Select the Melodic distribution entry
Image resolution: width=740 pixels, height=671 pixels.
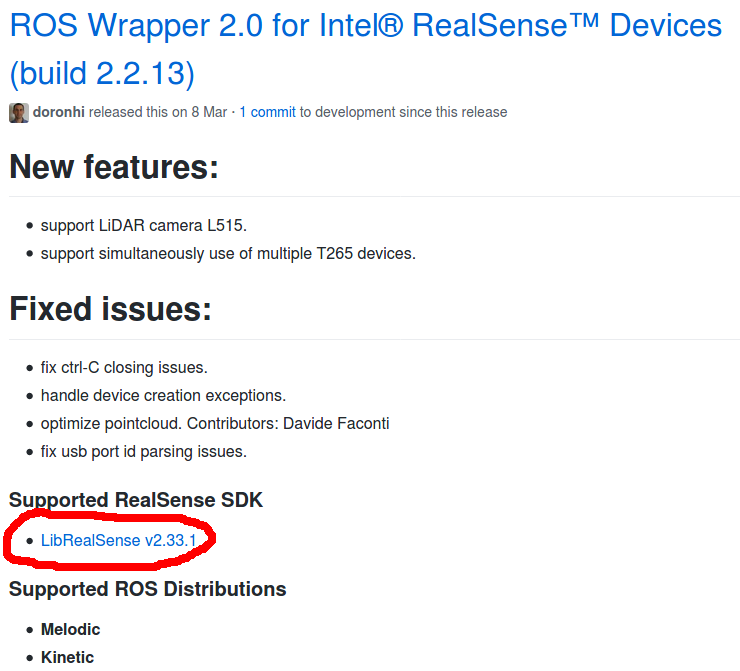click(x=70, y=629)
